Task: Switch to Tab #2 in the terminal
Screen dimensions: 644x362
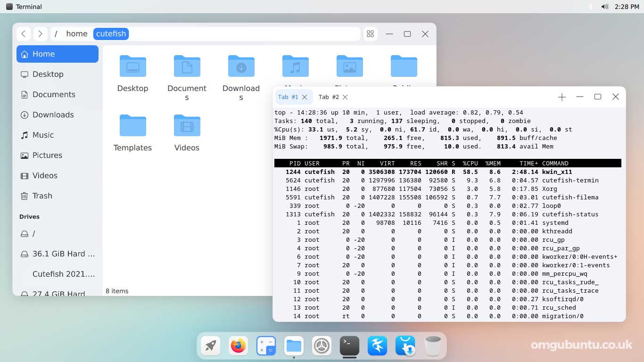Action: click(x=330, y=97)
